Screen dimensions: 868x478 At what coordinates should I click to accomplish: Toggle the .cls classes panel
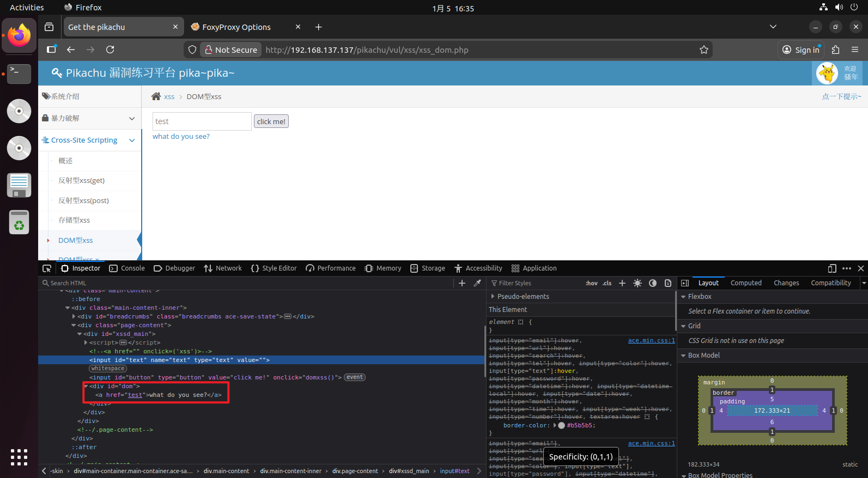607,283
